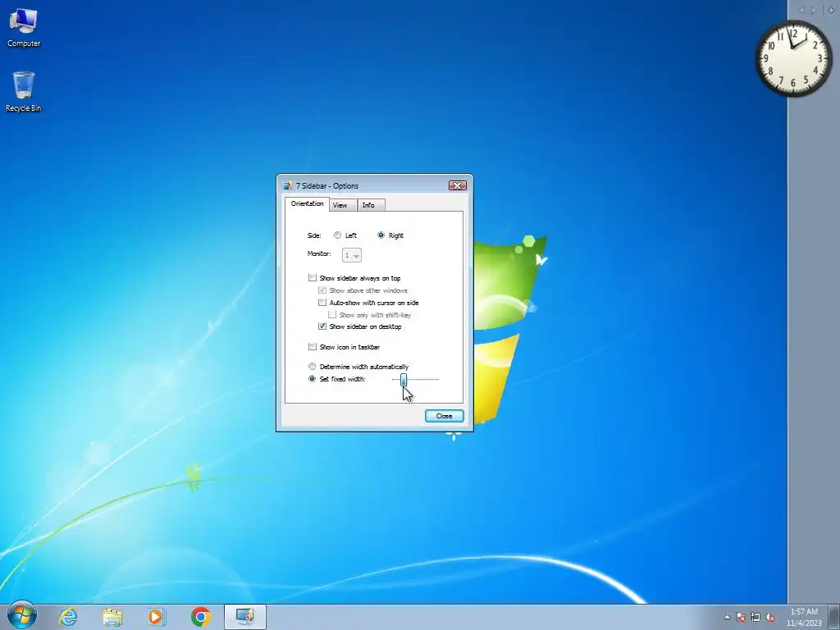Toggle Show above other windows checkbox
The height and width of the screenshot is (630, 840).
click(x=322, y=290)
